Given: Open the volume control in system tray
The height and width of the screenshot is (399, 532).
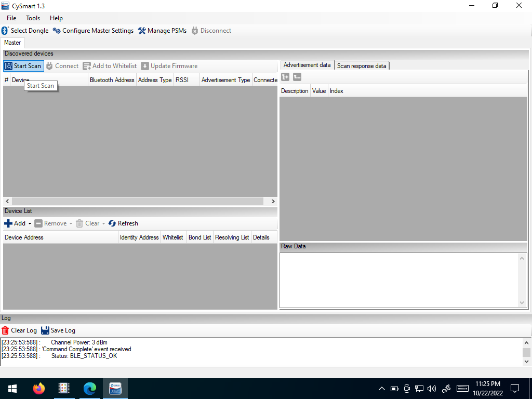Looking at the screenshot, I should (x=432, y=389).
